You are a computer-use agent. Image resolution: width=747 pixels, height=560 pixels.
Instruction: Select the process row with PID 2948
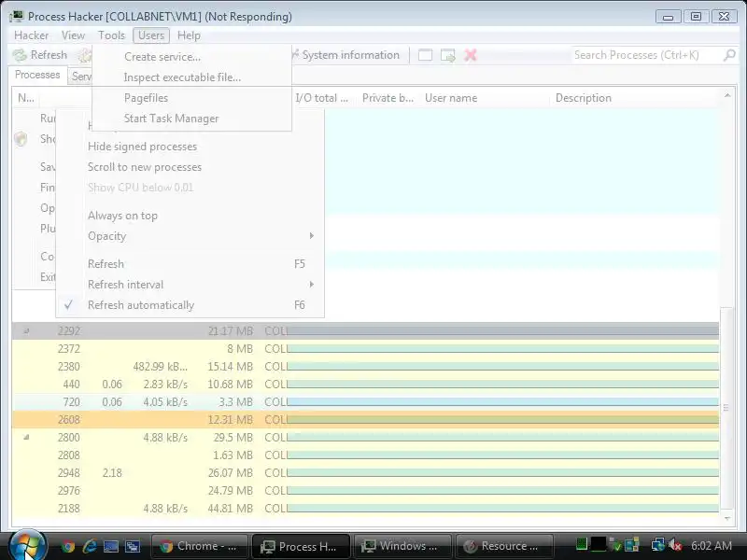pyautogui.click(x=365, y=473)
